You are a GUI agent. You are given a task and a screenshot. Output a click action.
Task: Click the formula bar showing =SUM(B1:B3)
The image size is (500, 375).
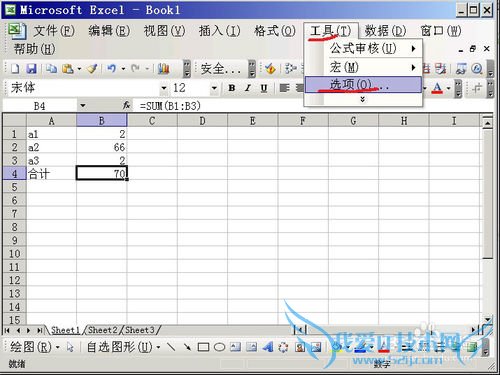313,106
